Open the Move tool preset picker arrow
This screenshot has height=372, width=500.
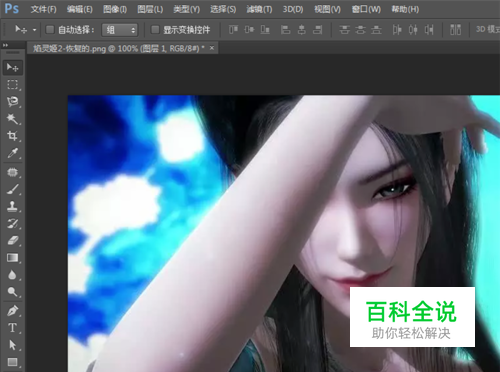[34, 30]
